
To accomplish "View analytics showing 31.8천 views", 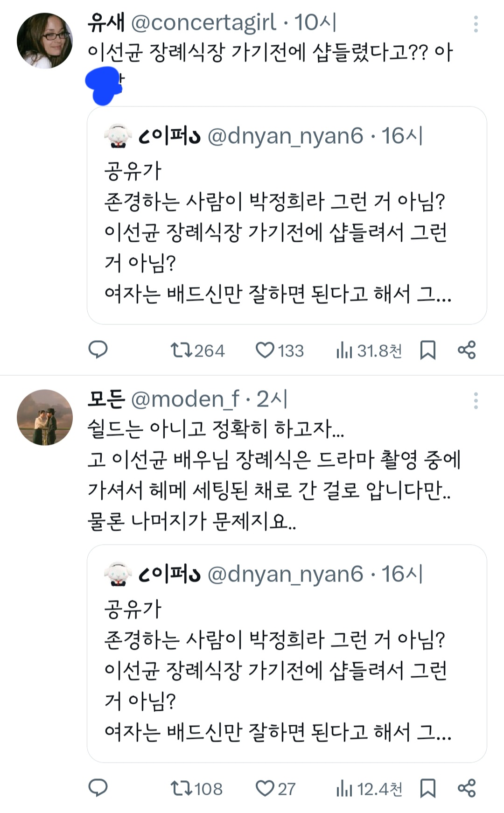I will coord(369,350).
